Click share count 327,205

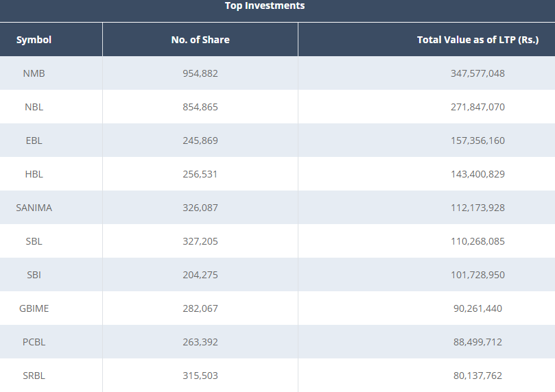coord(200,241)
